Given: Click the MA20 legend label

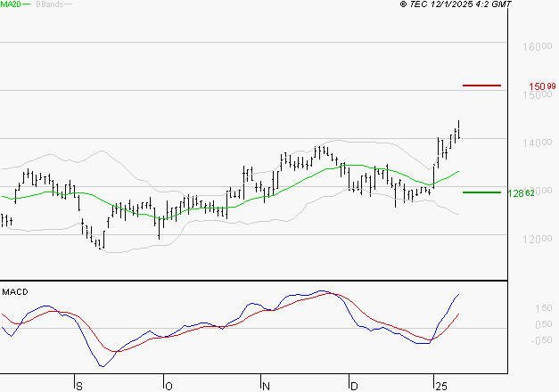Looking at the screenshot, I should click(11, 4).
